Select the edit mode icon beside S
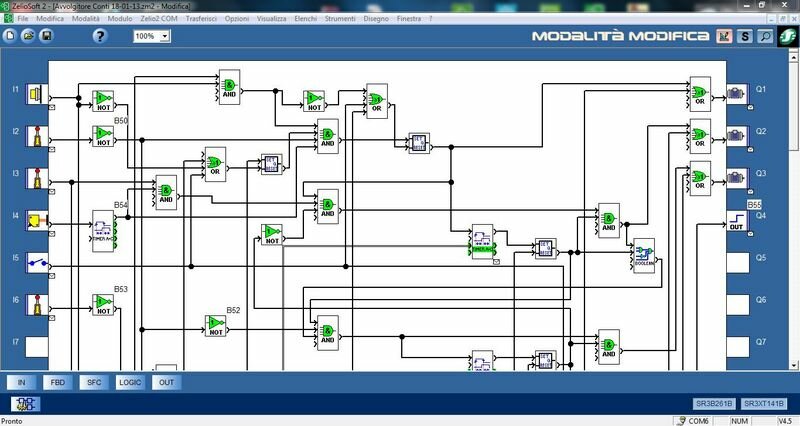The height and width of the screenshot is (426, 800). tap(724, 36)
